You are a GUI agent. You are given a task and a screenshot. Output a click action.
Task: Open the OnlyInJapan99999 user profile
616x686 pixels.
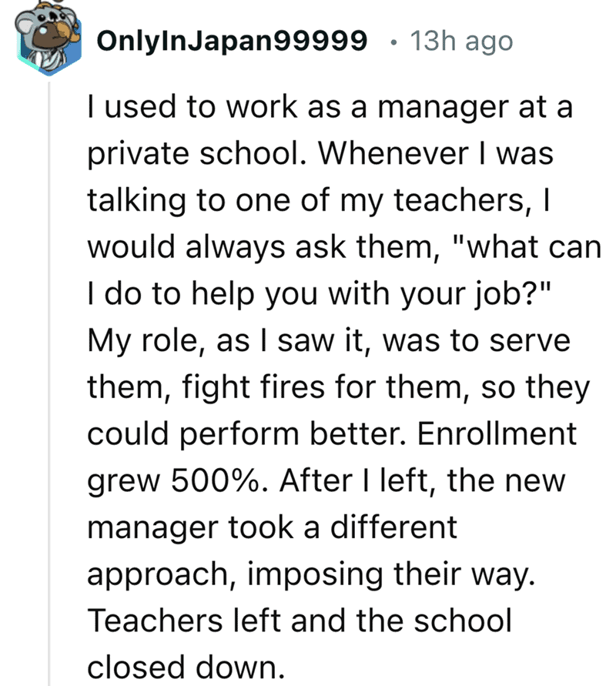232,41
